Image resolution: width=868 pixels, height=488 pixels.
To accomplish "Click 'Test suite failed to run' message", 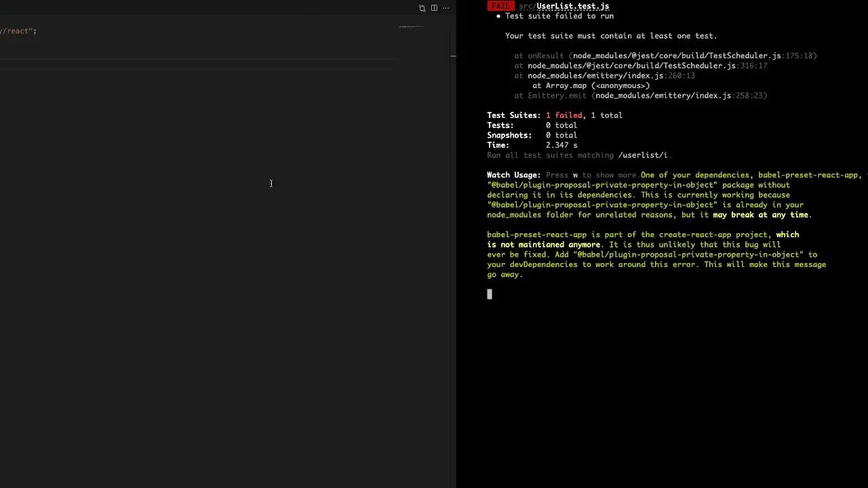I will tap(559, 16).
